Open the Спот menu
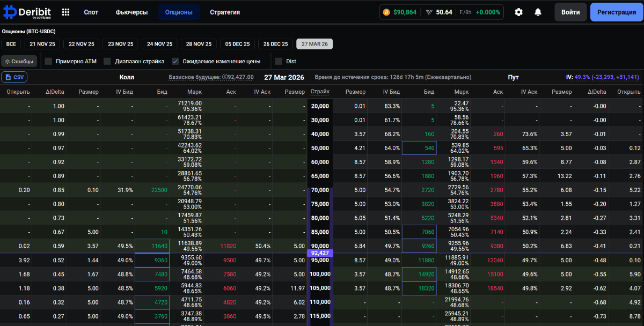 91,12
